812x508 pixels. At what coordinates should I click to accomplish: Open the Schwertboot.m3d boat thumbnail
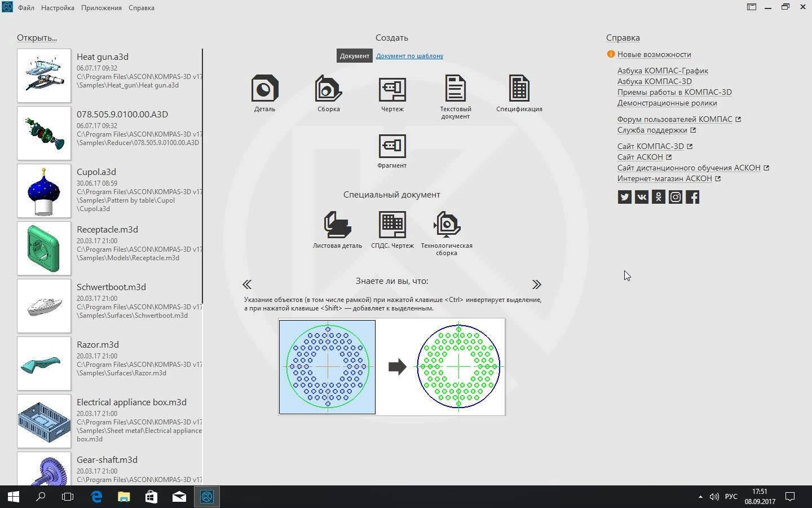44,306
